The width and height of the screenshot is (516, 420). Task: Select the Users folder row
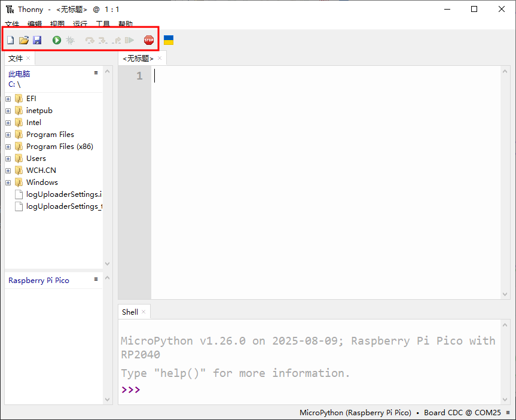coord(54,159)
